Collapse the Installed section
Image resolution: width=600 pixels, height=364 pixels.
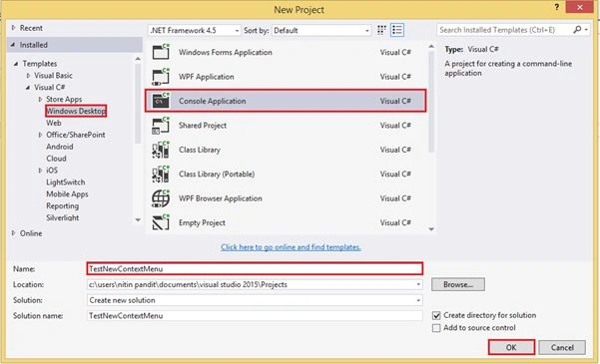(x=13, y=45)
